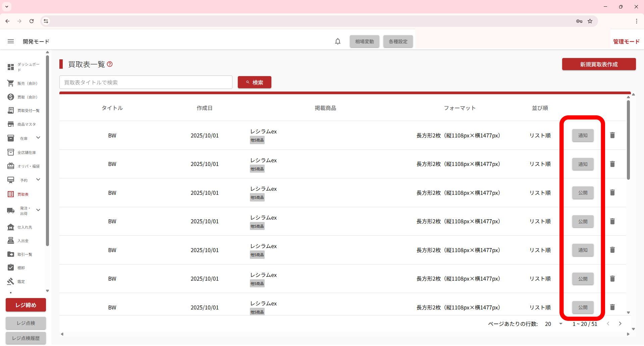Open 買取（会計） in sidebar
The height and width of the screenshot is (346, 644).
[23, 97]
